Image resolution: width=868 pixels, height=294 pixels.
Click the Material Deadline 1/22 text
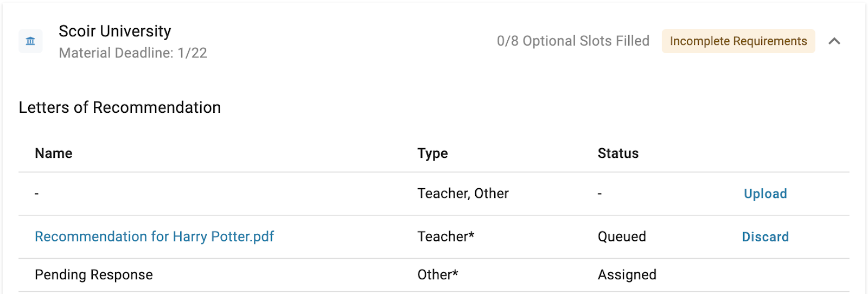point(133,53)
